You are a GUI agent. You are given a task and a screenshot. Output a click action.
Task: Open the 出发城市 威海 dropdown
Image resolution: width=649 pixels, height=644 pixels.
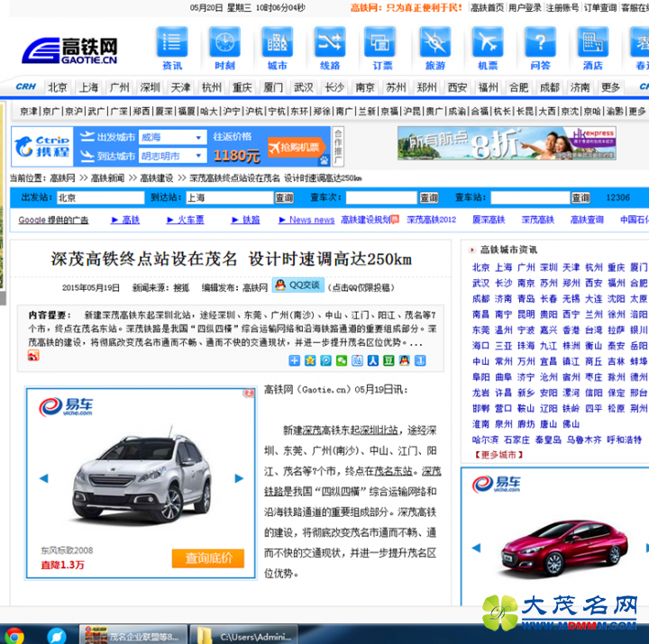pyautogui.click(x=172, y=137)
